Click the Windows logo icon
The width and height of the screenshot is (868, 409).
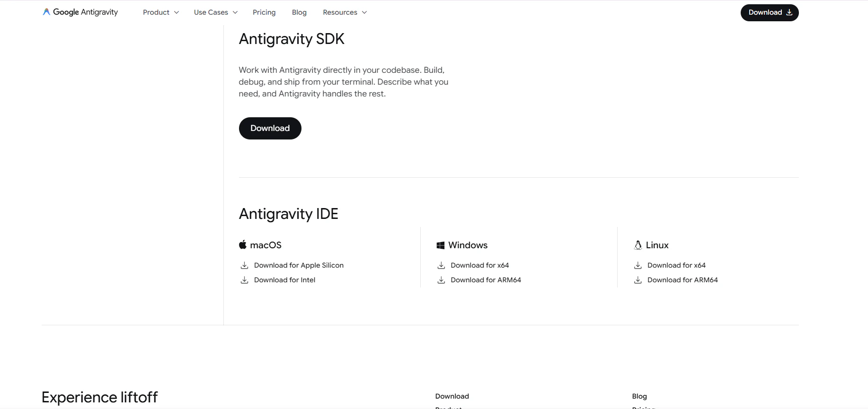pyautogui.click(x=440, y=245)
